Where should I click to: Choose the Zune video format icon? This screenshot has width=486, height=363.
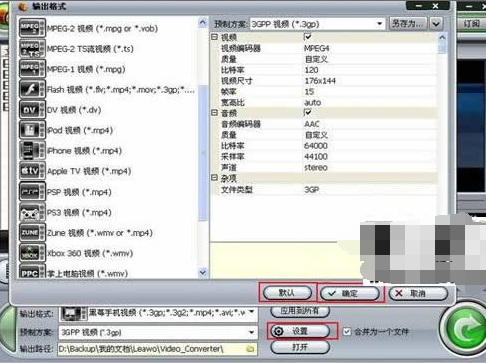pyautogui.click(x=32, y=233)
